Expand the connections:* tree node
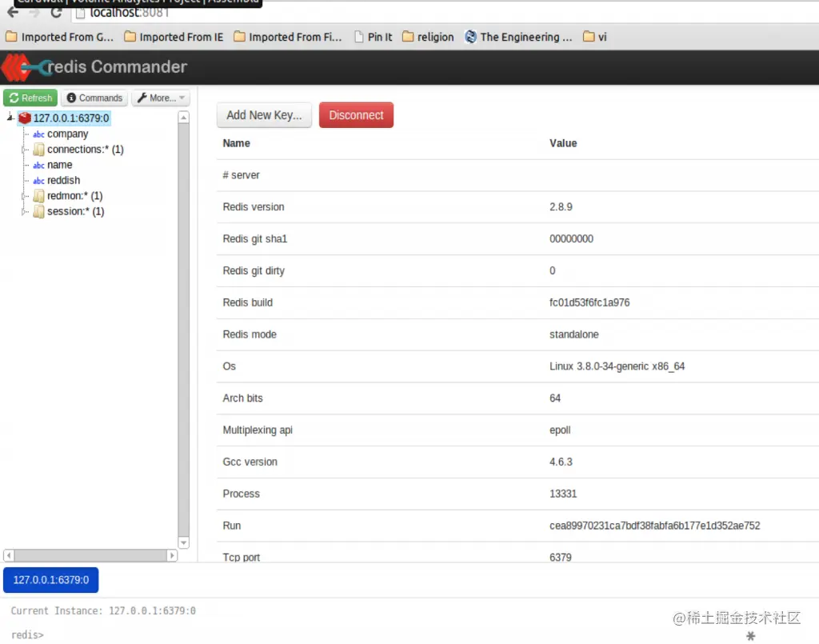Screen dimensions: 819x644 [24, 149]
